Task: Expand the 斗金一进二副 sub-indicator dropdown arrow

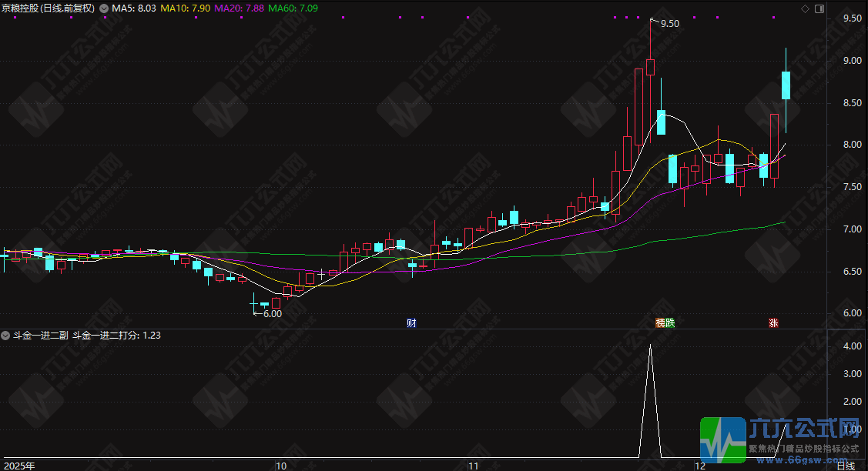Action: [6, 336]
